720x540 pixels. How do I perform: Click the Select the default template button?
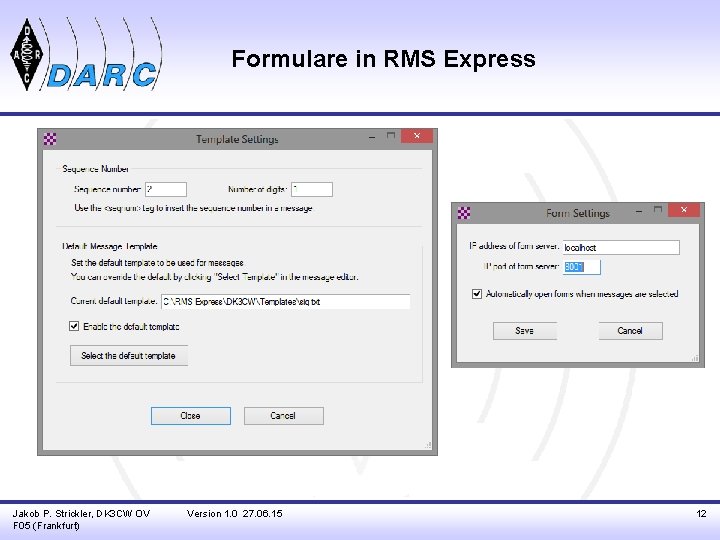click(x=129, y=356)
